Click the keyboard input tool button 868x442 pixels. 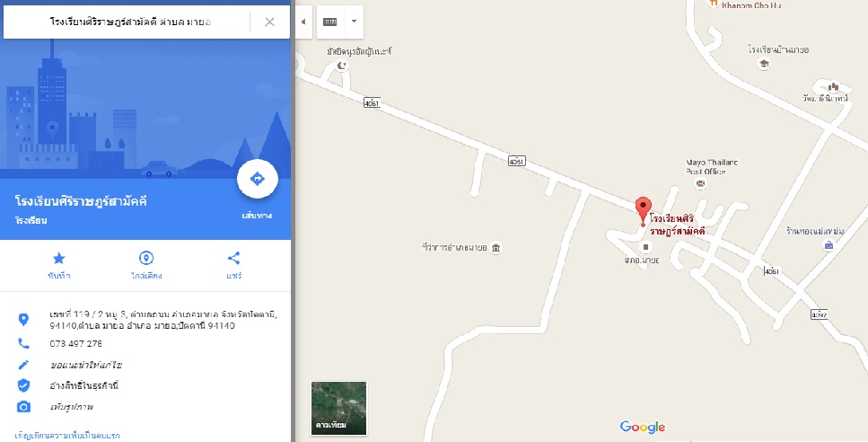coord(330,22)
